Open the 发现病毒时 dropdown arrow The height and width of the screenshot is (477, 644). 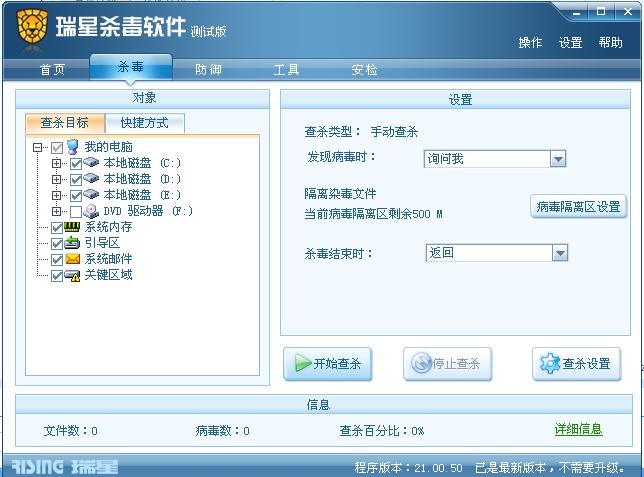pyautogui.click(x=558, y=159)
